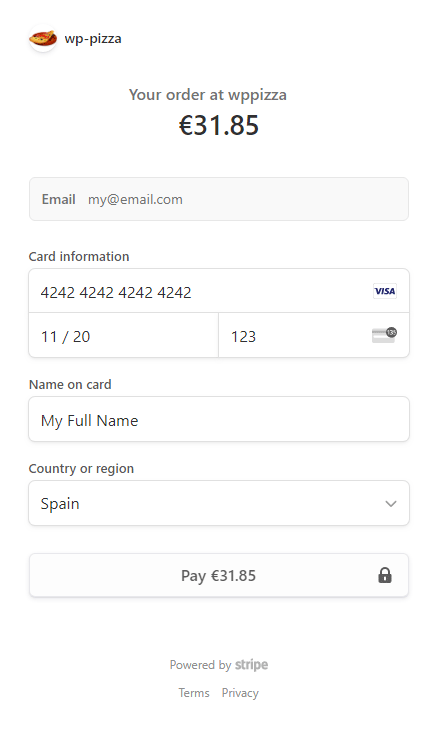Click the expiry date field 11 / 20

click(123, 336)
